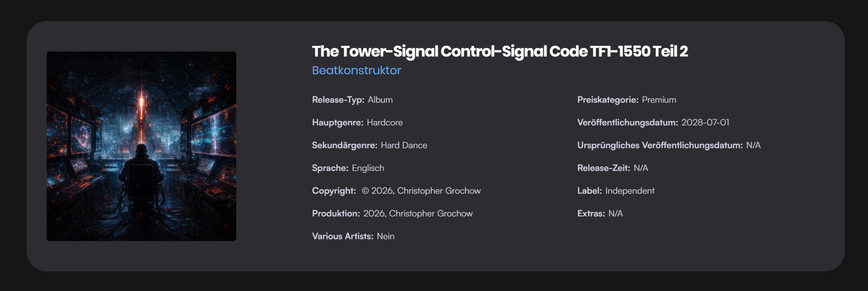Click the Hauptgenre Hardcore value

point(384,122)
